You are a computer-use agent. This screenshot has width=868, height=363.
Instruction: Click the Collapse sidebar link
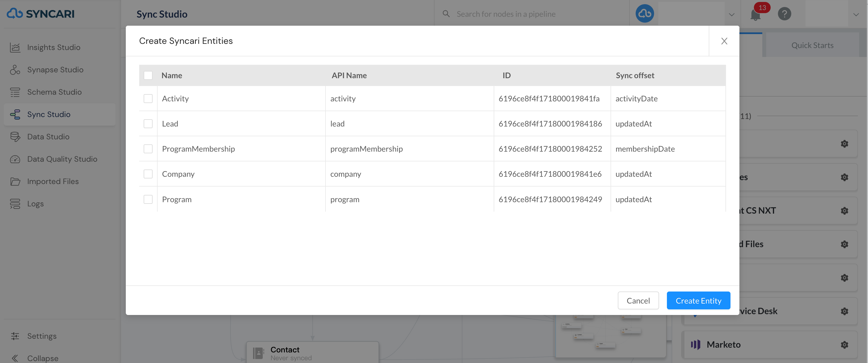(43, 358)
